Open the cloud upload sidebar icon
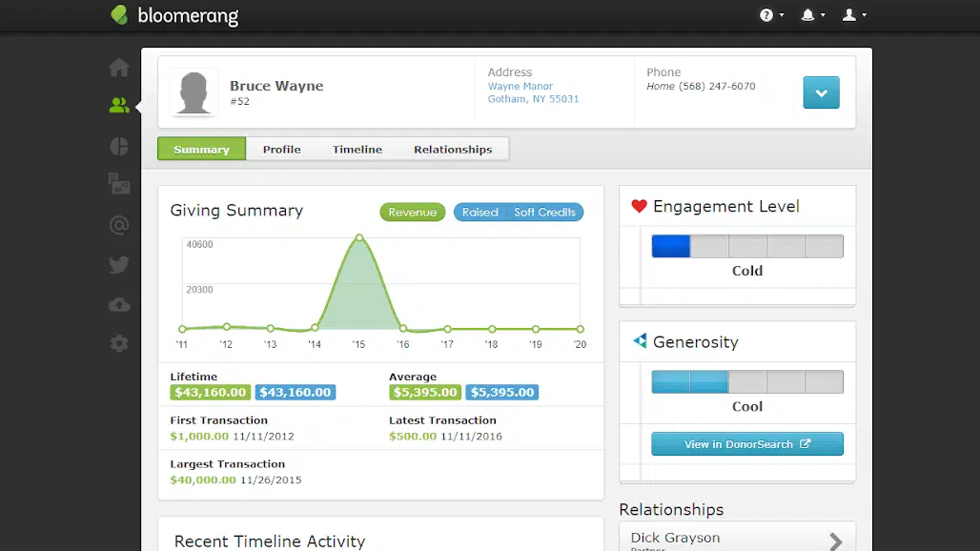Image resolution: width=980 pixels, height=551 pixels. [119, 305]
